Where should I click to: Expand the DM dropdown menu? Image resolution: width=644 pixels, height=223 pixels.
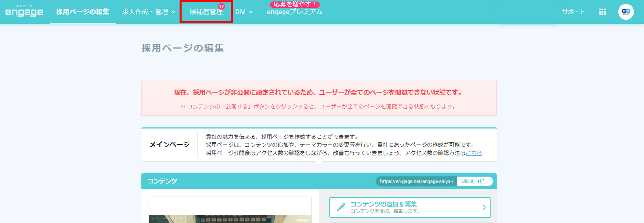pyautogui.click(x=244, y=12)
